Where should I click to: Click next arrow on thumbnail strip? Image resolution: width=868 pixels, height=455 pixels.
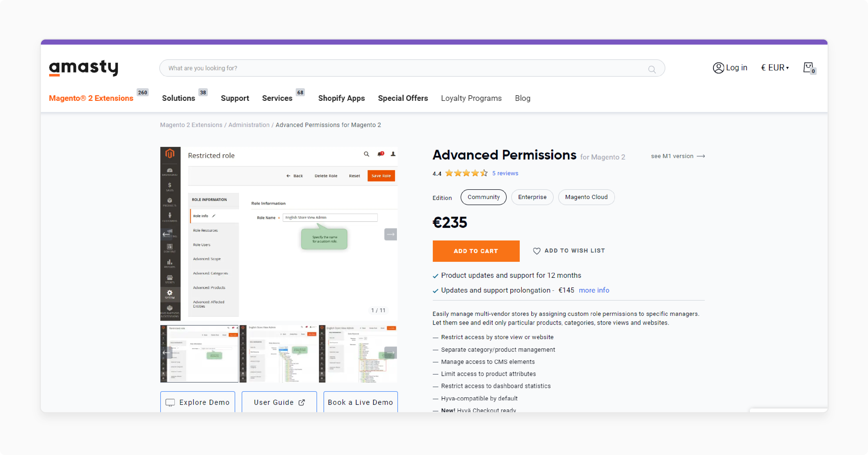click(391, 353)
